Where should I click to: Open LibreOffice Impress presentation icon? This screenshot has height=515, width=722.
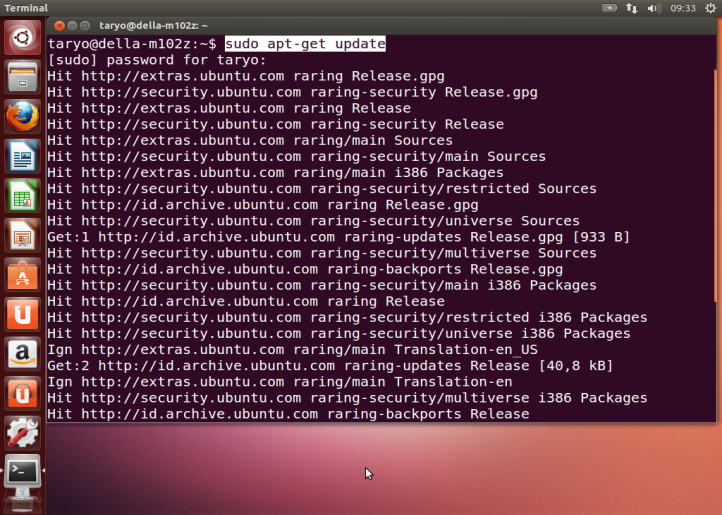tap(22, 236)
